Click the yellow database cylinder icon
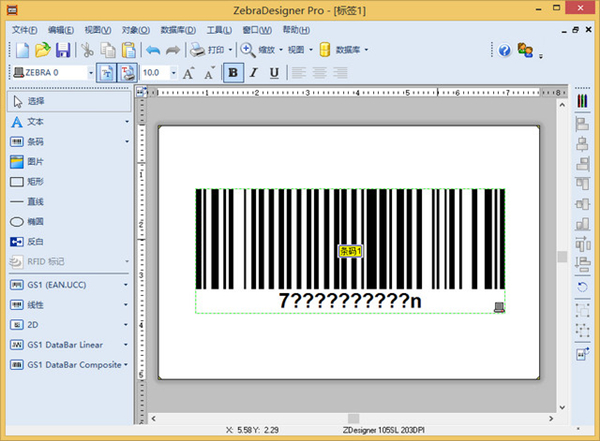Image resolution: width=600 pixels, height=441 pixels. coord(324,50)
